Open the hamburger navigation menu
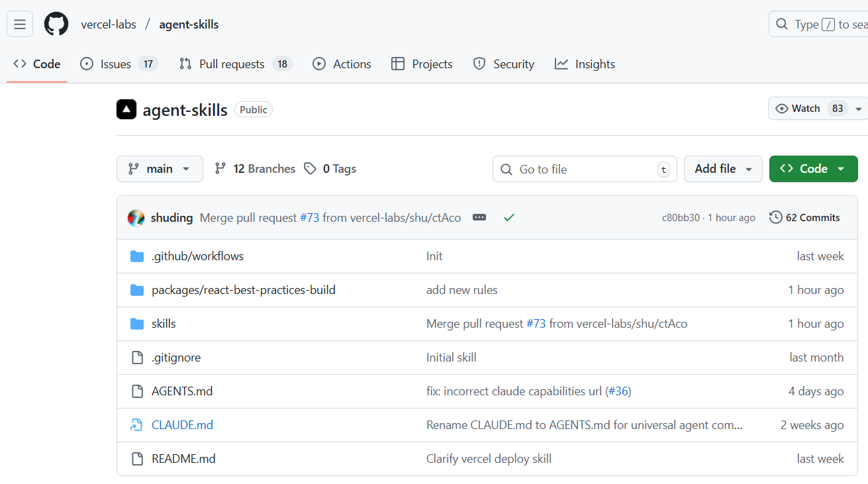 [x=20, y=24]
